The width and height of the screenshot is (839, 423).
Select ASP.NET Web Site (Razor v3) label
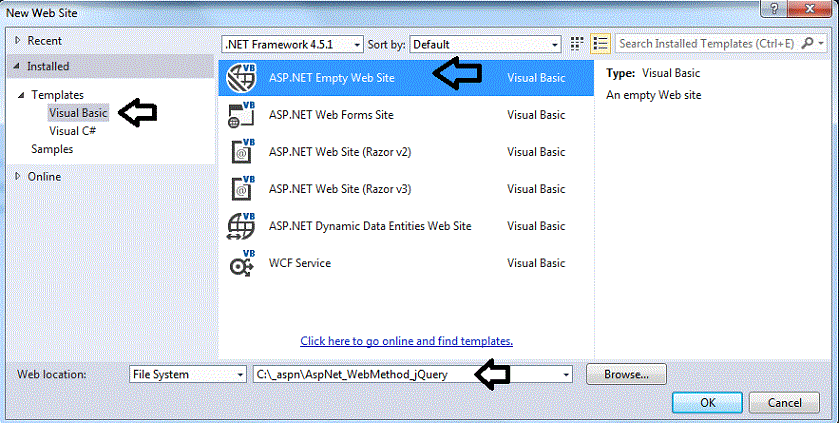point(340,189)
